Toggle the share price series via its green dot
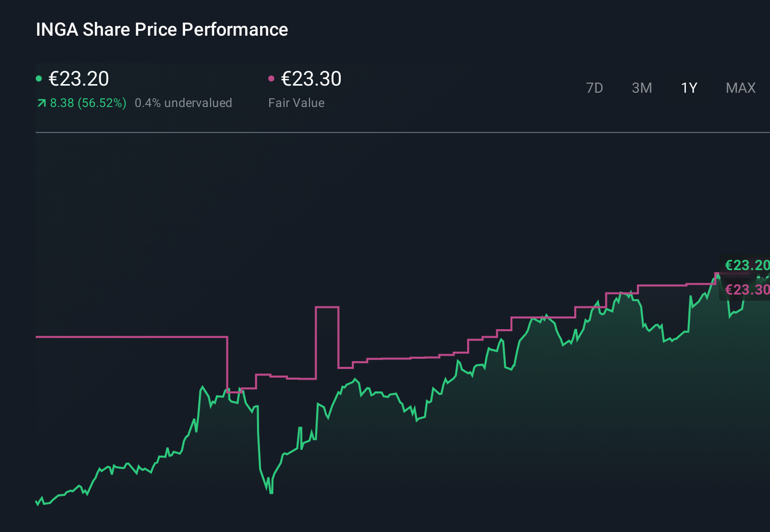The height and width of the screenshot is (532, 770). [39, 78]
